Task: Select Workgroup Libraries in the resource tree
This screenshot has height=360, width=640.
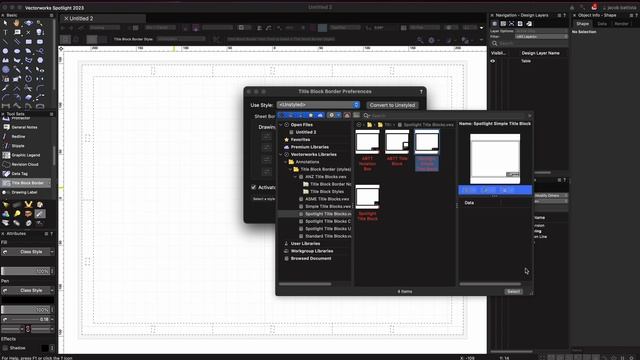Action: [312, 251]
